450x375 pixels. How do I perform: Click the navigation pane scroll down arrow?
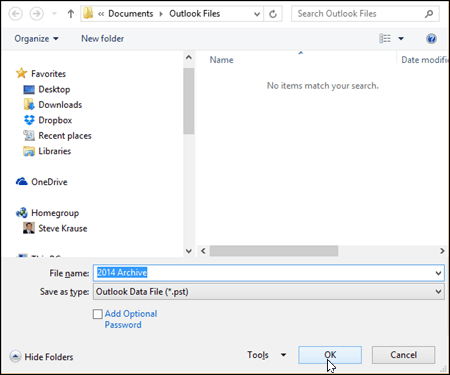189,251
